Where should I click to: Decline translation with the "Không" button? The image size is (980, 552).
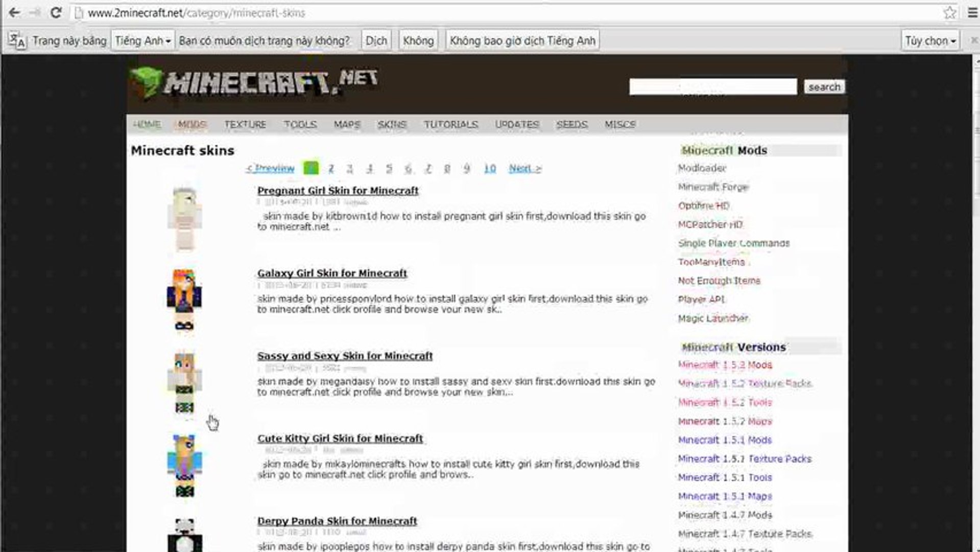pyautogui.click(x=417, y=40)
